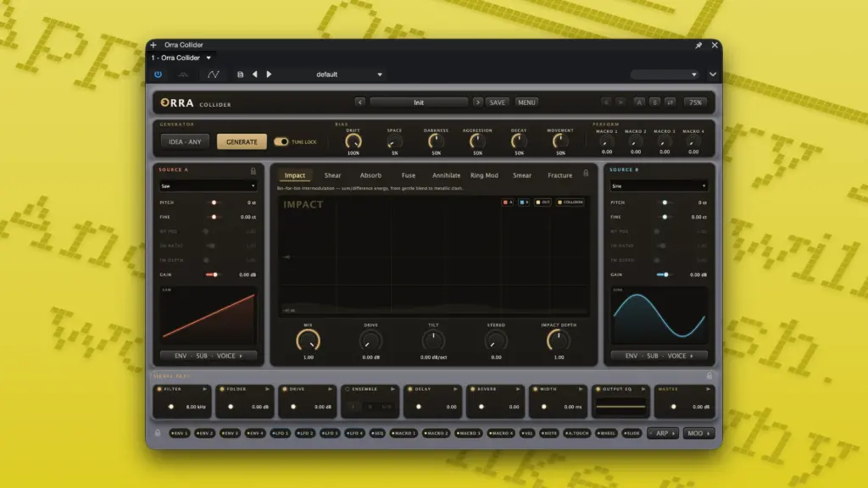Click the SAVE preset button

point(497,103)
